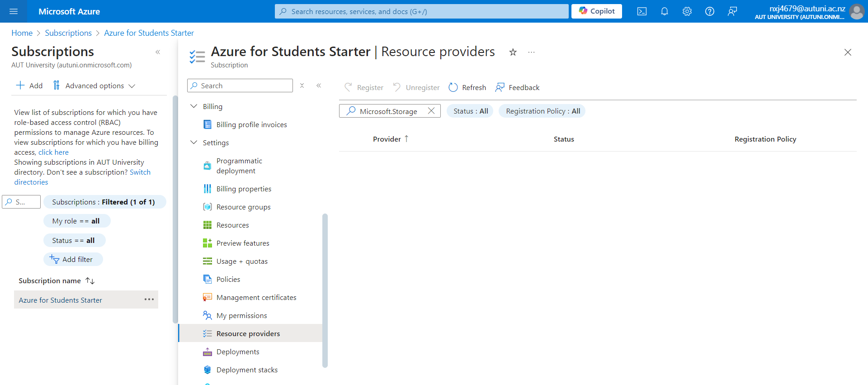Open the more actions ellipsis in header
The height and width of the screenshot is (385, 868).
coord(531,52)
